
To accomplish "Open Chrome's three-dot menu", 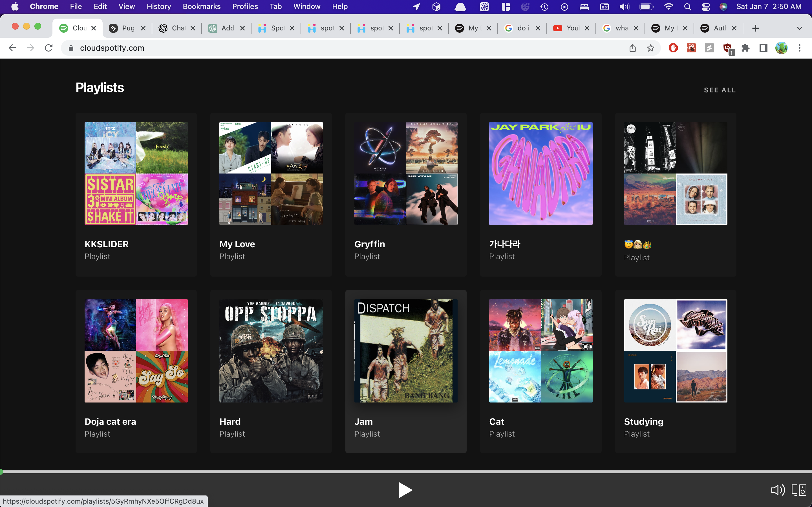I will point(800,48).
